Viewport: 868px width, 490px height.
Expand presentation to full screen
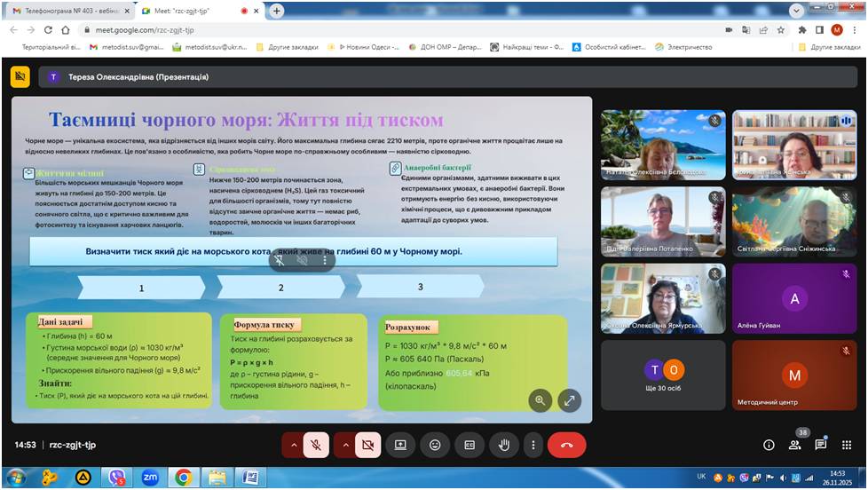(x=569, y=400)
